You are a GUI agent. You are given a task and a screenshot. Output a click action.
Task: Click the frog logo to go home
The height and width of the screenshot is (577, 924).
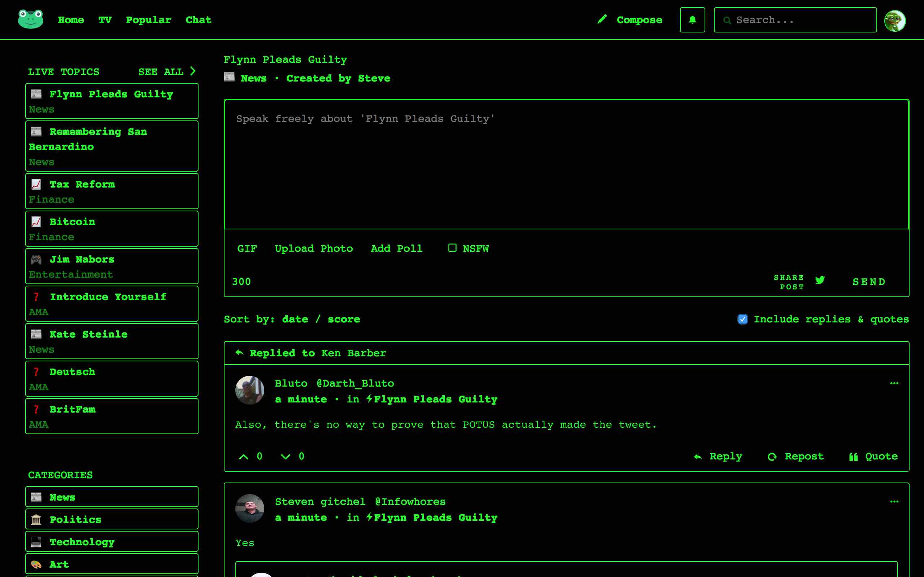30,18
